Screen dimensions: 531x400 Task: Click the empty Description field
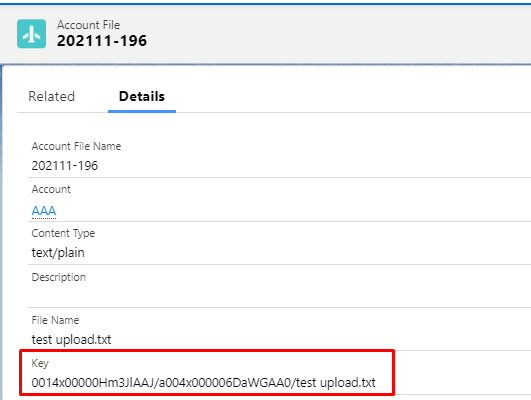point(279,296)
